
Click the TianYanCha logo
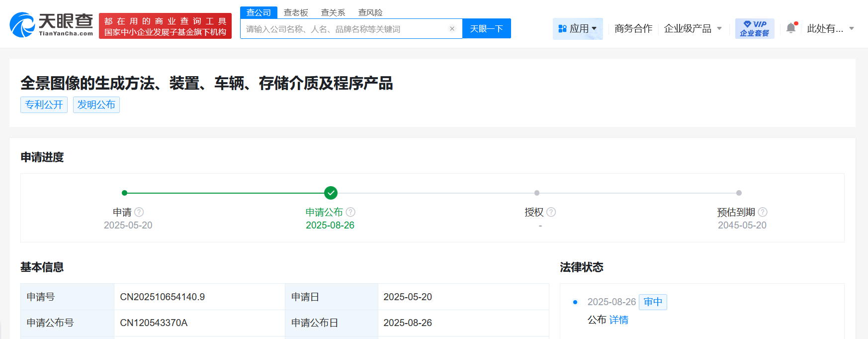point(51,25)
